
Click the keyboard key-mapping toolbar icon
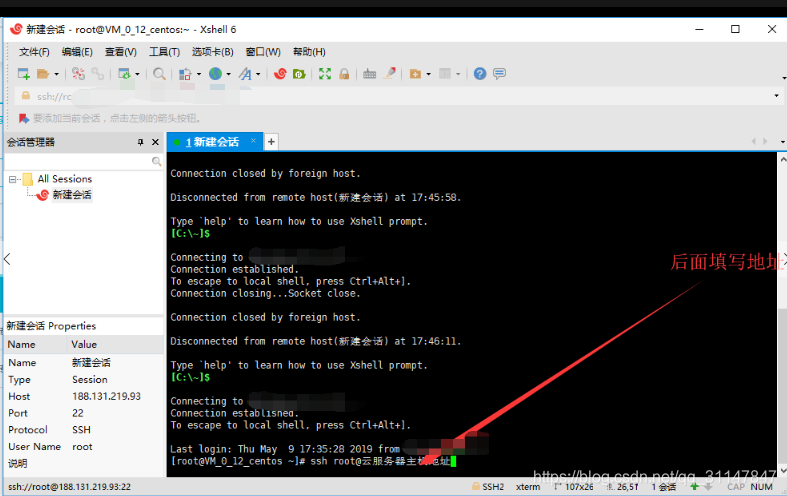click(x=369, y=74)
